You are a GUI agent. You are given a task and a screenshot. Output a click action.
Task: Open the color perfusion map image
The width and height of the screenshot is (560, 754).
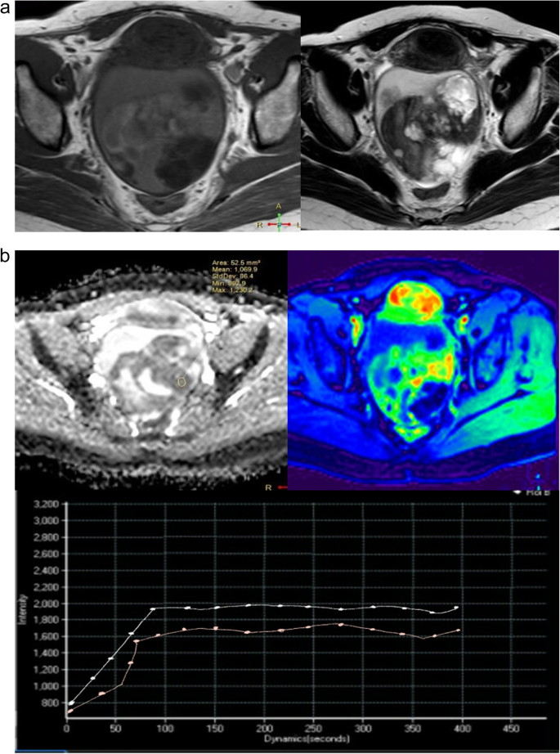pyautogui.click(x=423, y=370)
